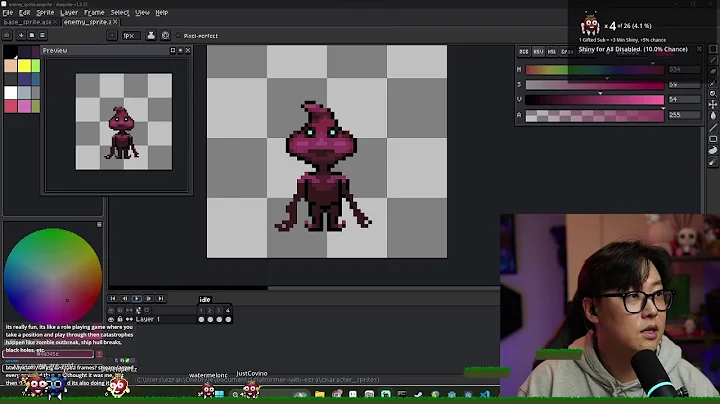Image resolution: width=720 pixels, height=404 pixels.
Task: Pick yellow swatch in palette
Action: (x=24, y=66)
